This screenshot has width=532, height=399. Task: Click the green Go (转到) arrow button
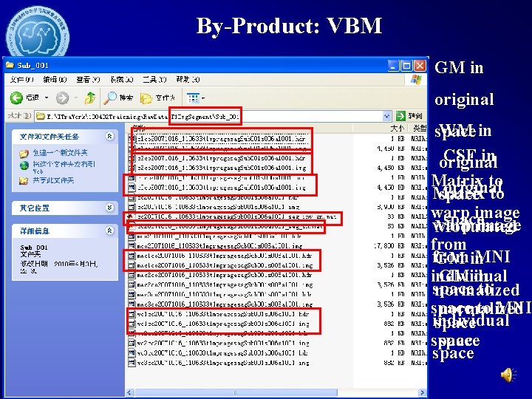click(x=400, y=116)
